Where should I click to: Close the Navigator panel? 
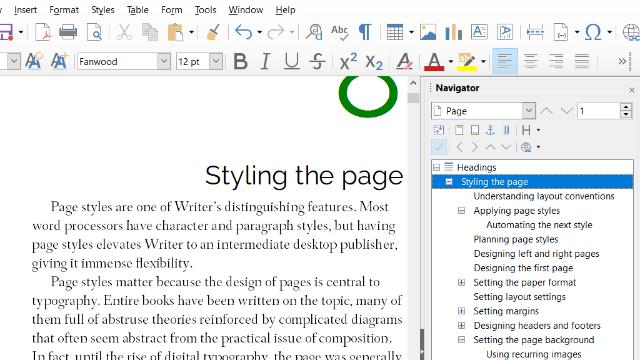[x=631, y=90]
